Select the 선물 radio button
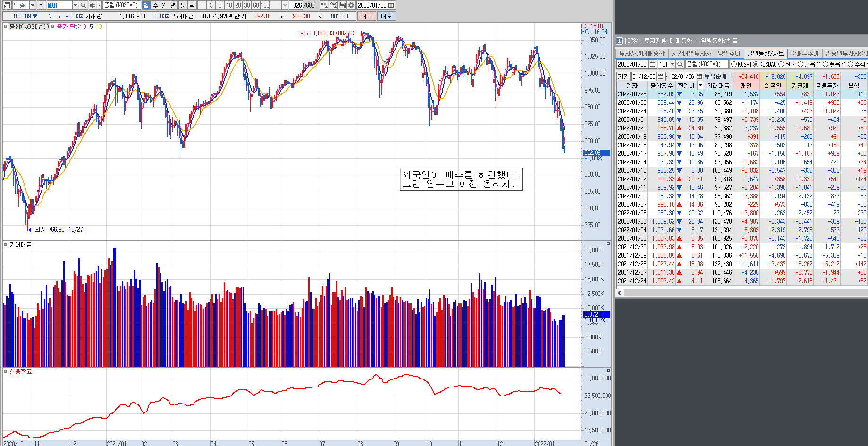The width and height of the screenshot is (868, 446). pyautogui.click(x=781, y=64)
